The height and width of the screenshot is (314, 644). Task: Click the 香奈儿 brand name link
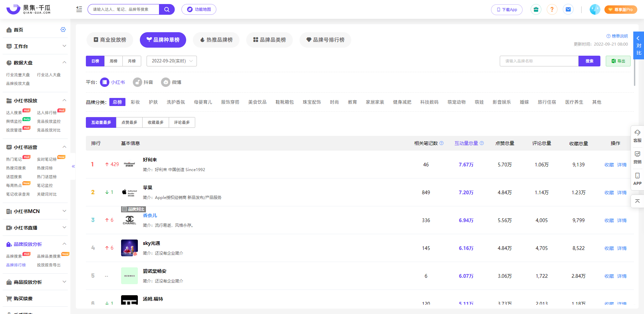pos(150,215)
